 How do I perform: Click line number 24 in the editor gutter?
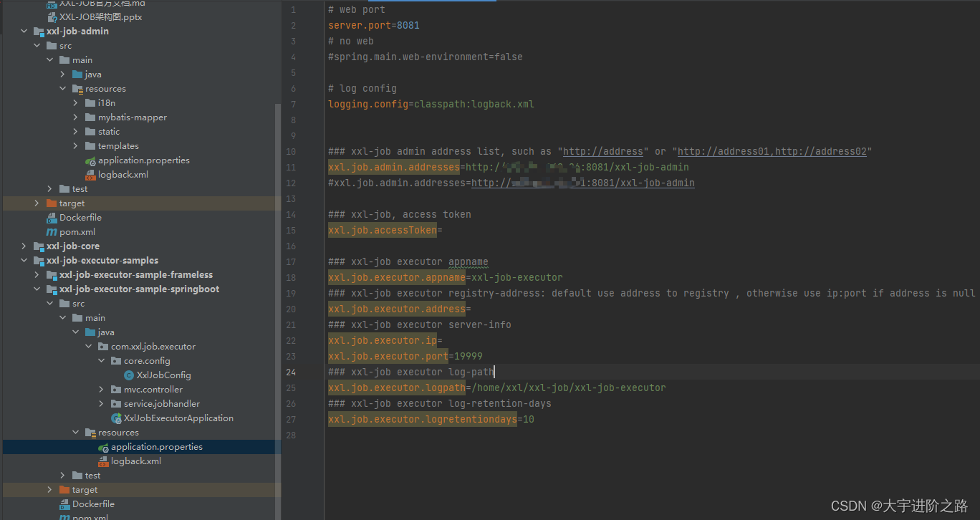click(291, 372)
